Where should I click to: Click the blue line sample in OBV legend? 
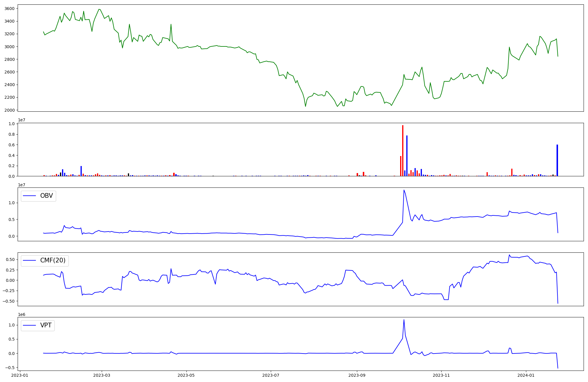tap(29, 196)
